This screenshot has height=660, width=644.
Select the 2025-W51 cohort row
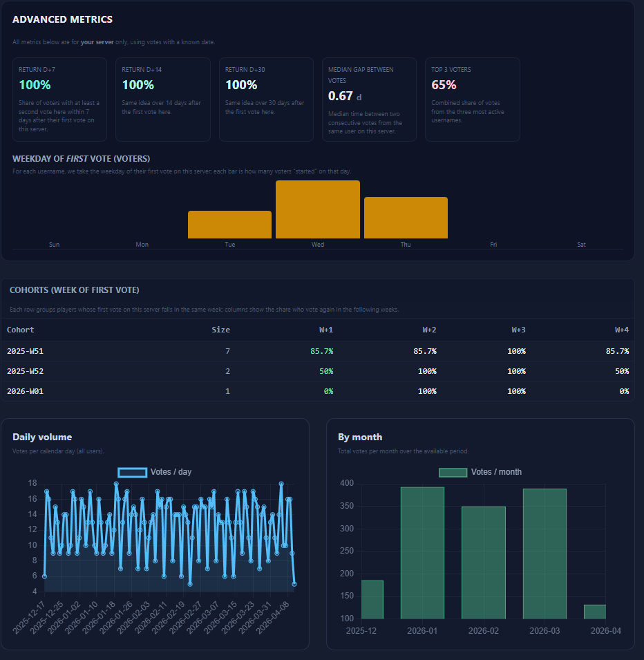[318, 351]
